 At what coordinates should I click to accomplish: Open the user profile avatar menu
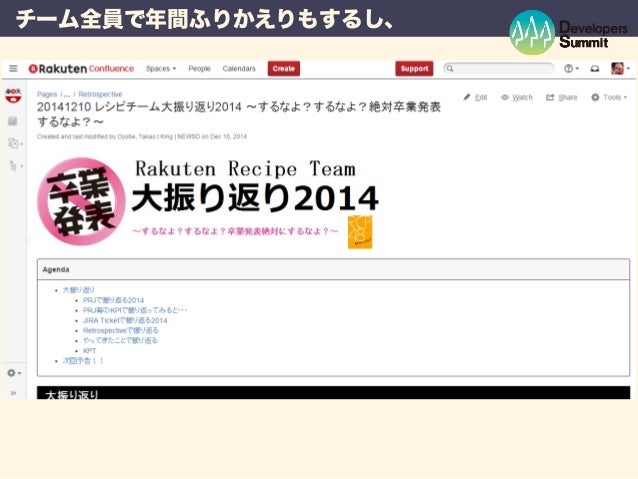coord(620,68)
